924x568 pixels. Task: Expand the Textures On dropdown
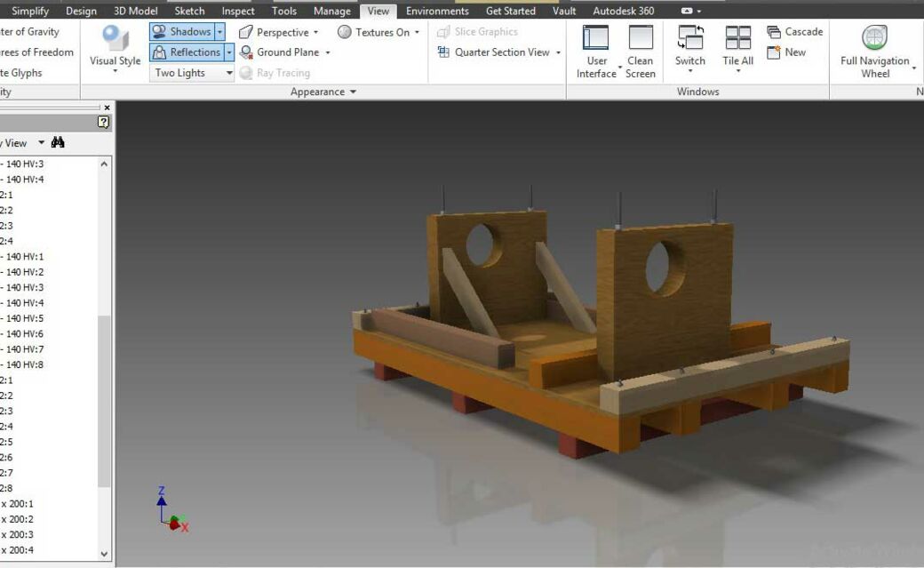[417, 33]
